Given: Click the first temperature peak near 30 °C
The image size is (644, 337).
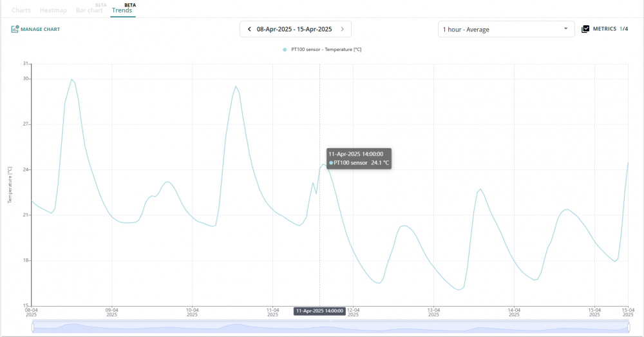Looking at the screenshot, I should tap(71, 79).
